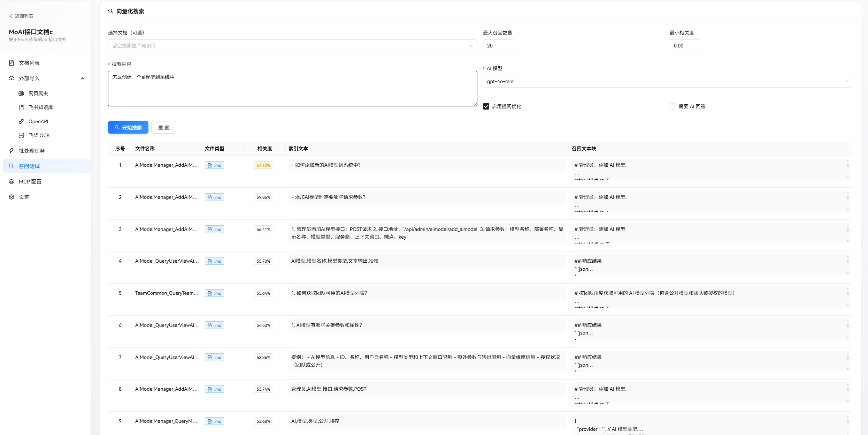The width and height of the screenshot is (868, 435).
Task: Open the 选择文档 dropdown
Action: [x=292, y=46]
